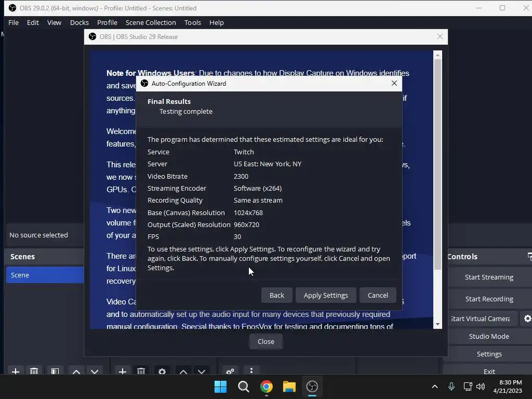Remove source with Sources trash icon
The width and height of the screenshot is (532, 399).
pyautogui.click(x=141, y=371)
